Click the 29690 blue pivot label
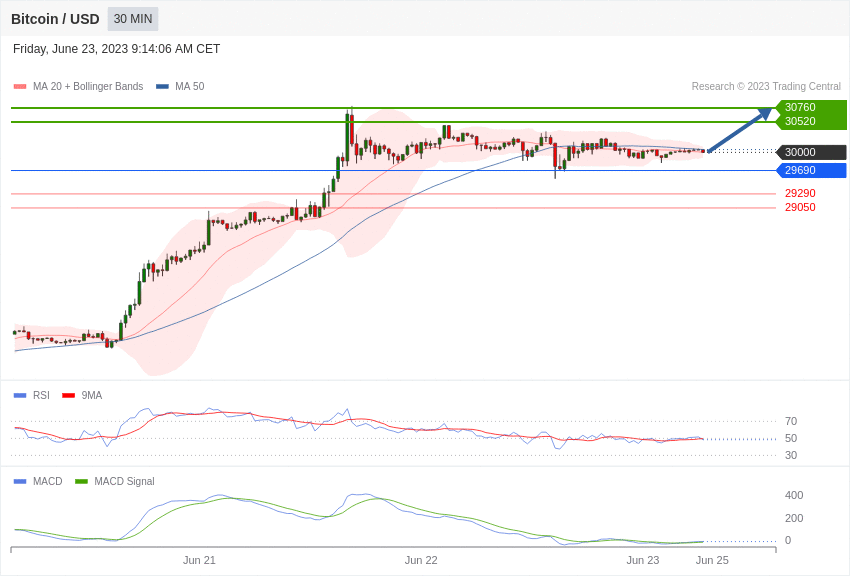This screenshot has width=850, height=576. click(812, 170)
